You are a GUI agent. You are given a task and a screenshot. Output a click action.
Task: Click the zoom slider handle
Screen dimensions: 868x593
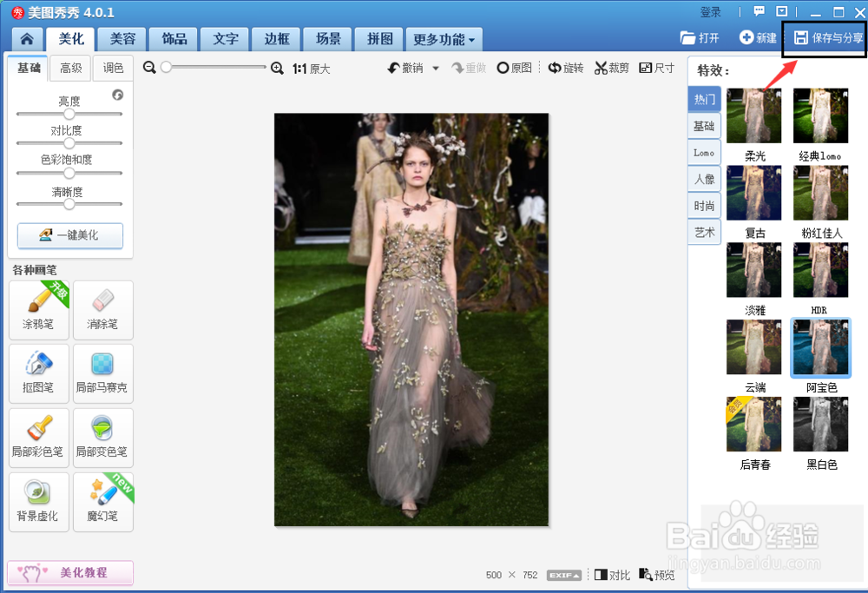[x=166, y=67]
